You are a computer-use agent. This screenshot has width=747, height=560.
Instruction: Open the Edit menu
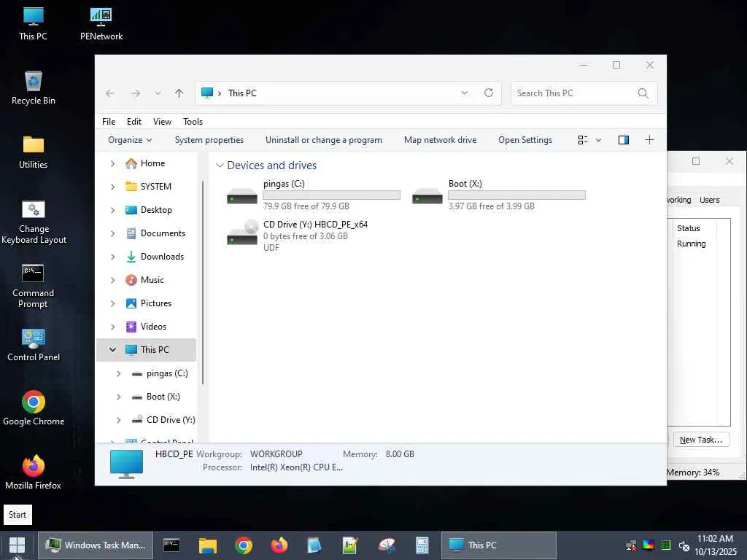(x=134, y=122)
